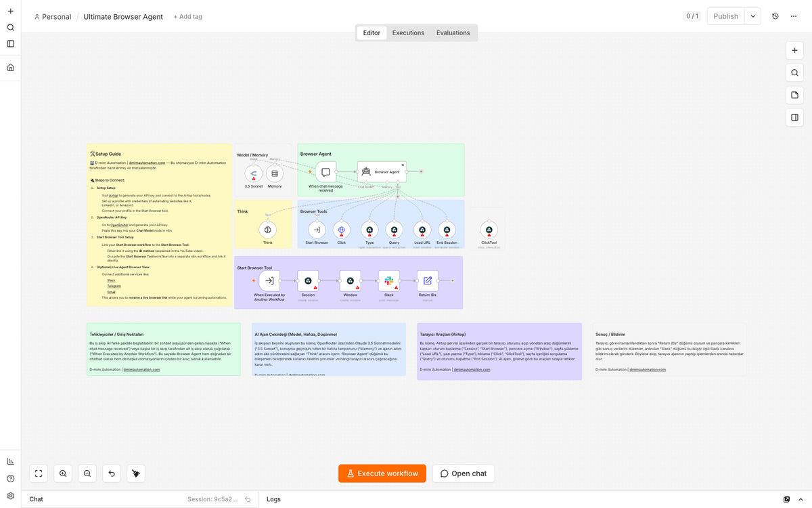Select the Slack node
Image resolution: width=812 pixels, height=508 pixels.
coord(389,280)
